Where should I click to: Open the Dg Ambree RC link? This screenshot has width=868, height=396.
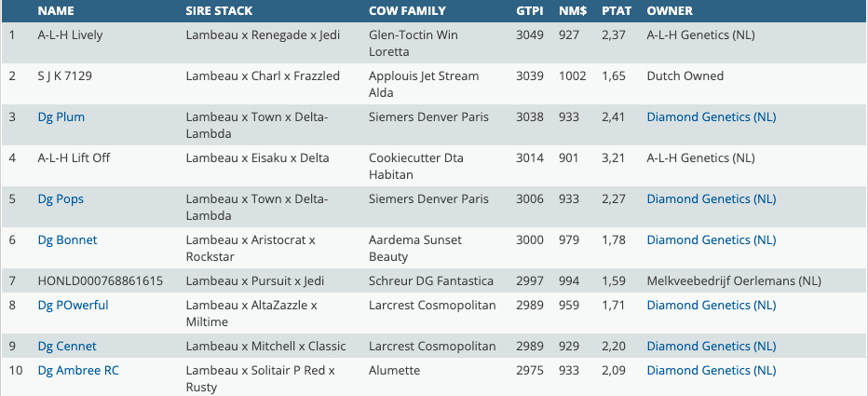point(78,371)
